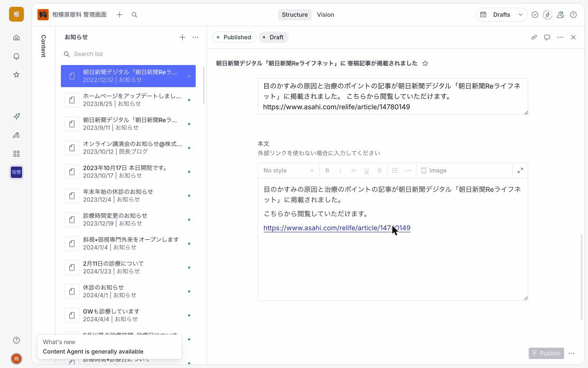The height and width of the screenshot is (368, 588).
Task: Toggle italic formatting in 本文 editor
Action: pos(340,170)
